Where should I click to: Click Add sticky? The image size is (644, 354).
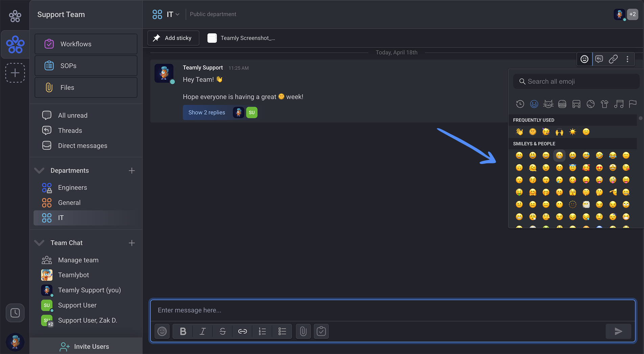click(173, 38)
